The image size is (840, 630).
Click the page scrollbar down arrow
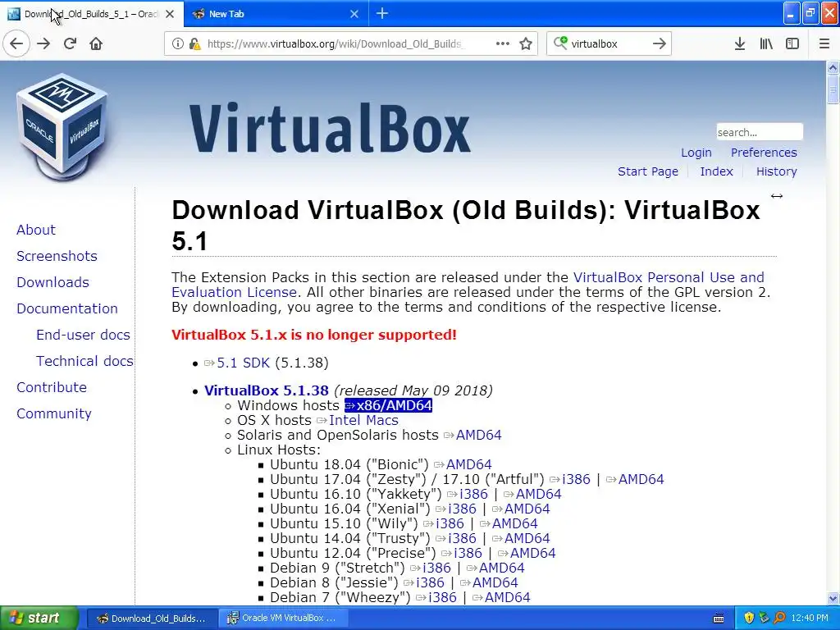tap(833, 598)
